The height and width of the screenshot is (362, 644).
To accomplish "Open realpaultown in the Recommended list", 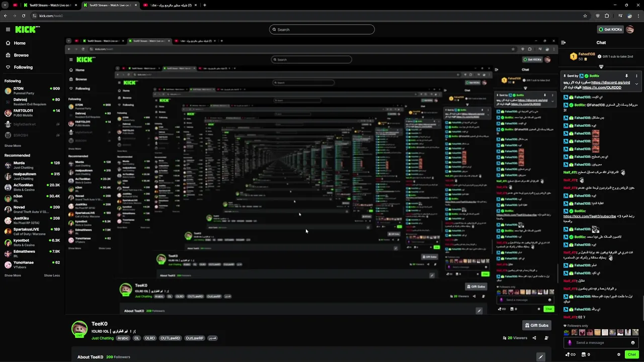I will (x=32, y=176).
